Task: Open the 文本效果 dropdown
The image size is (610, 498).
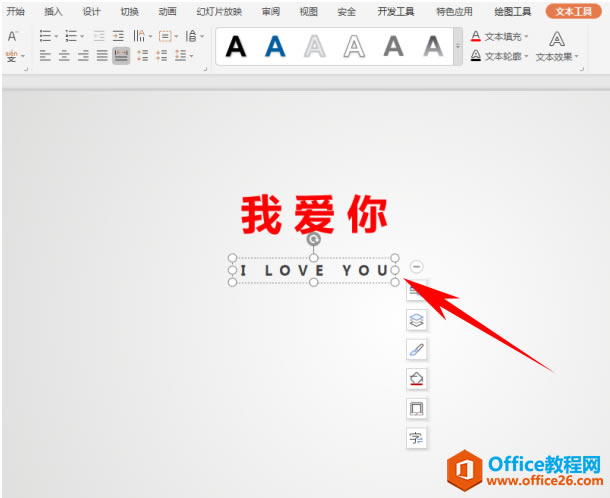Action: pos(557,47)
